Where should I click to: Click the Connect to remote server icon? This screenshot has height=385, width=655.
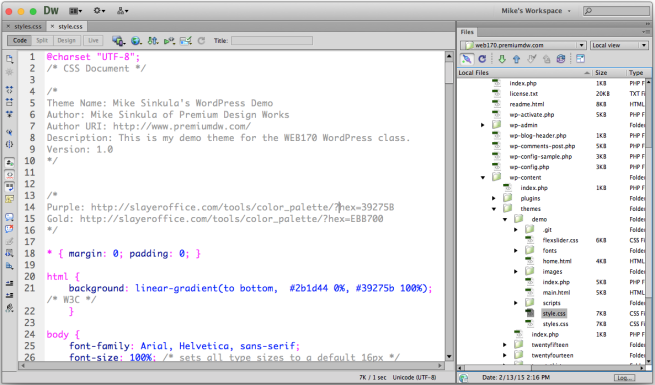[467, 59]
